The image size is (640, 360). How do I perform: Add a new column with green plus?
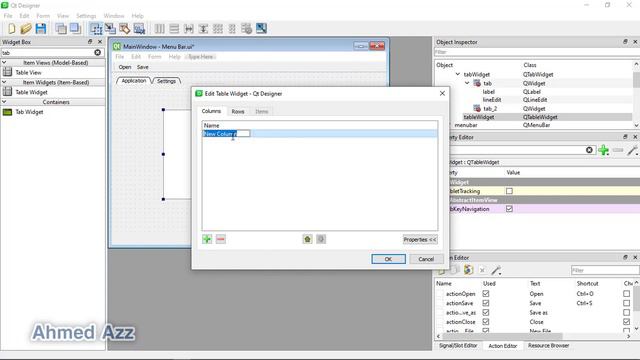207,239
